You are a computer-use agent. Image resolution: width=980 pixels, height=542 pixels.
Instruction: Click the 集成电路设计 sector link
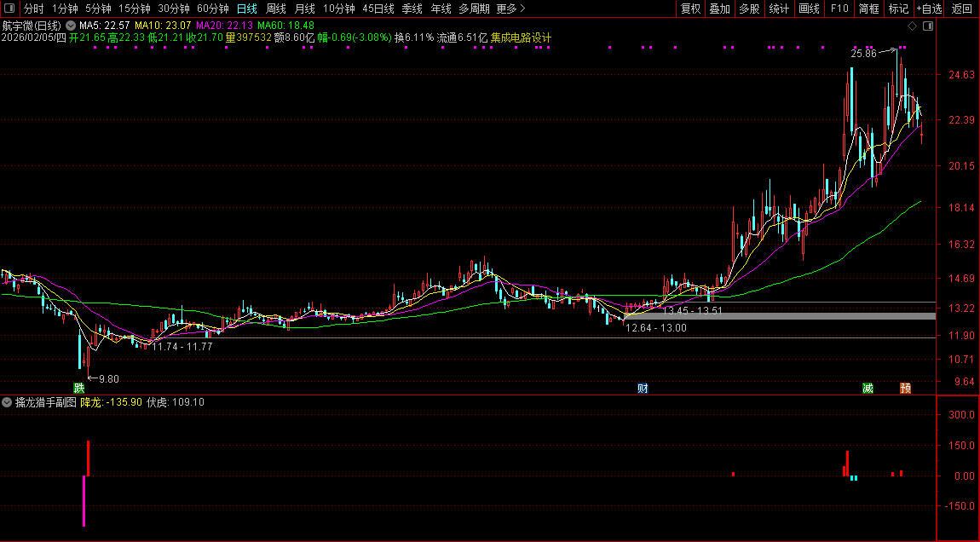tap(521, 38)
